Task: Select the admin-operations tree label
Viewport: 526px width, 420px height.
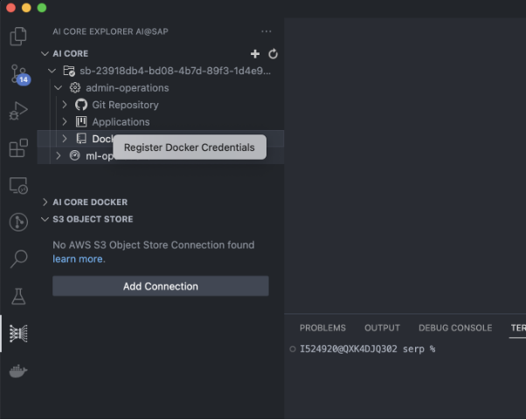Action: [128, 88]
